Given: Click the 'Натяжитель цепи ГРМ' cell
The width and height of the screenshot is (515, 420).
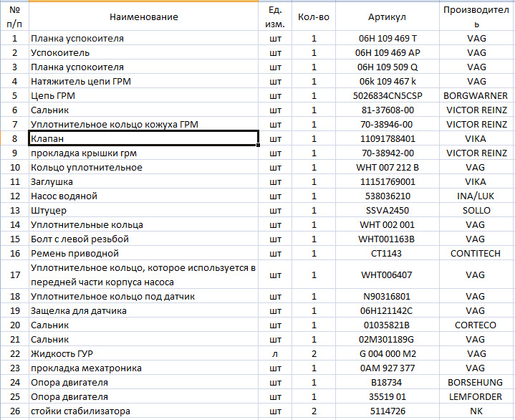Looking at the screenshot, I should (x=144, y=81).
